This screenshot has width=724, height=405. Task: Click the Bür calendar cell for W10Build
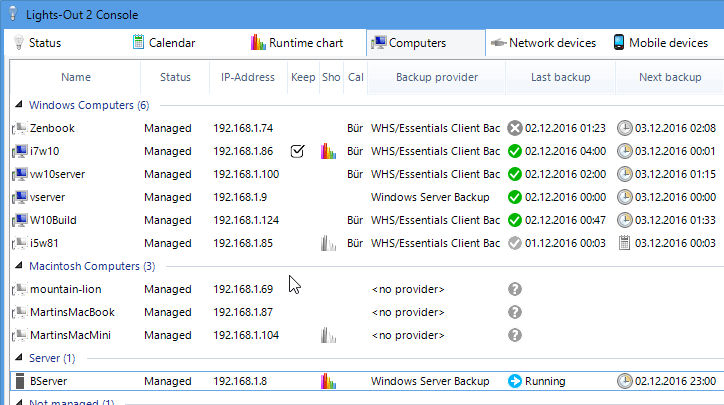355,220
